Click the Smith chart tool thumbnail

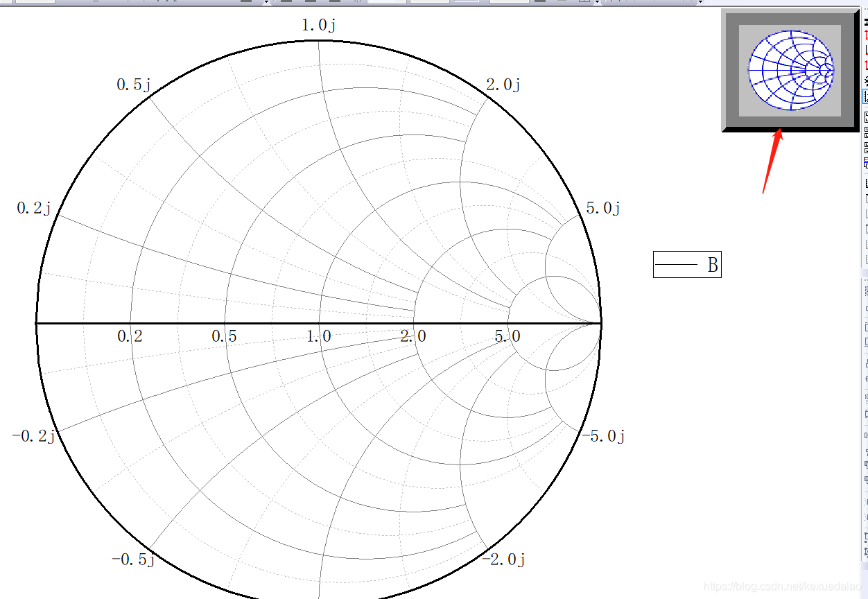pyautogui.click(x=790, y=71)
